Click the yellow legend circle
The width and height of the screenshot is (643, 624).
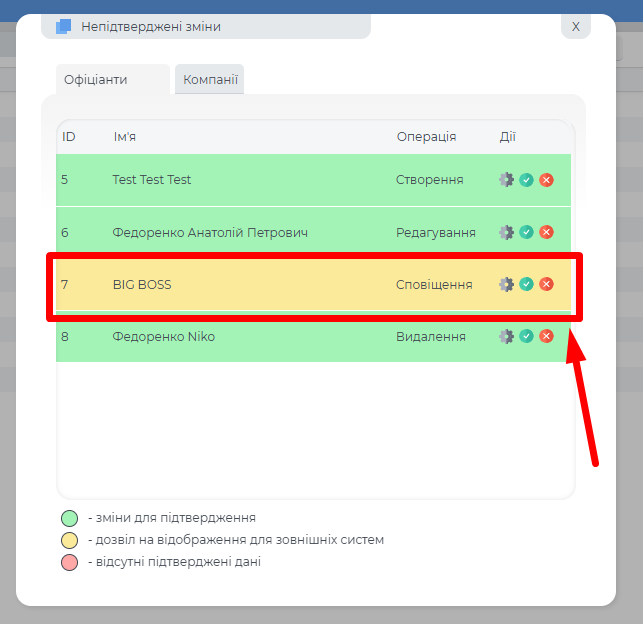69,540
